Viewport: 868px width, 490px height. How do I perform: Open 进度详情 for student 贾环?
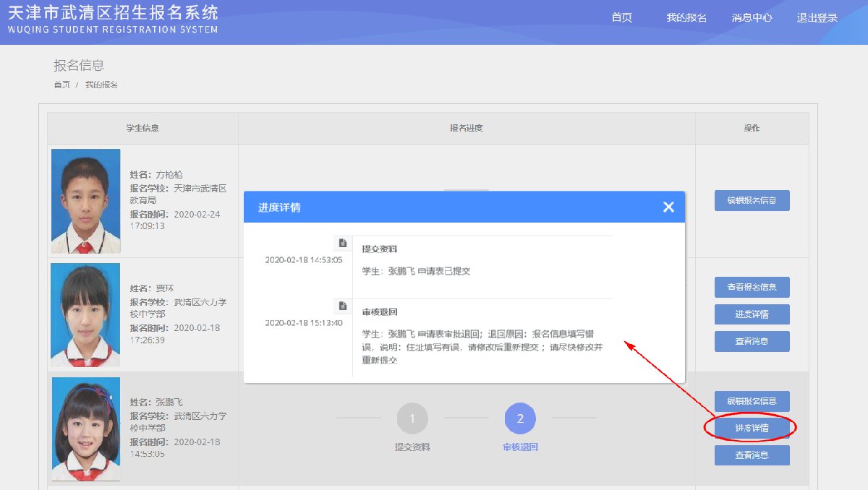tap(752, 314)
